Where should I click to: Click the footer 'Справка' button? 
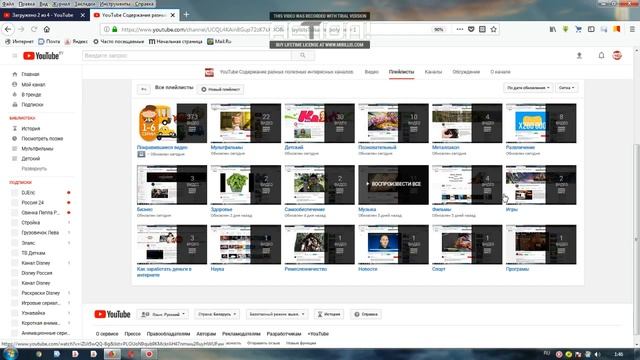[x=366, y=314]
